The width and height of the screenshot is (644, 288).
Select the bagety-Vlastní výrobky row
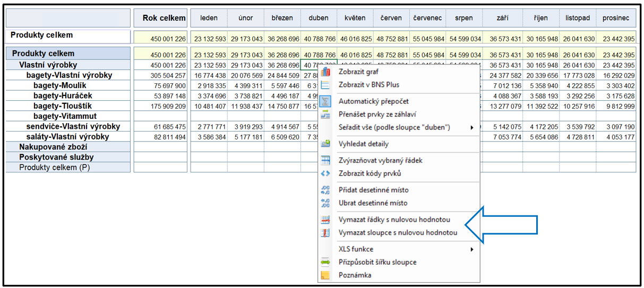point(68,75)
